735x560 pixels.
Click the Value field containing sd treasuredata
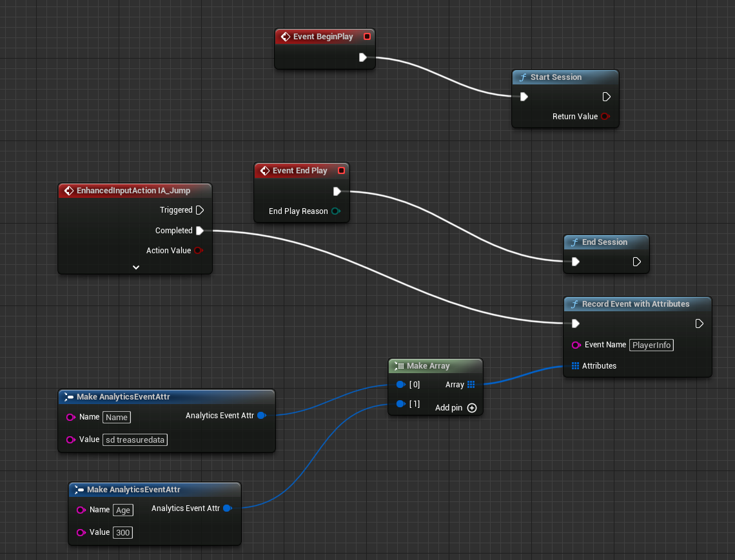coord(135,440)
